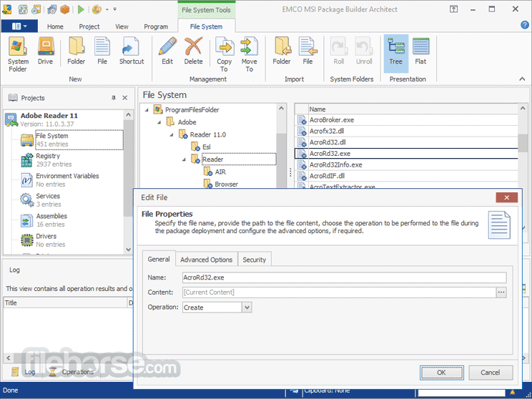This screenshot has width=532, height=399.
Task: Collapse the Adobe folder node
Action: click(159, 122)
